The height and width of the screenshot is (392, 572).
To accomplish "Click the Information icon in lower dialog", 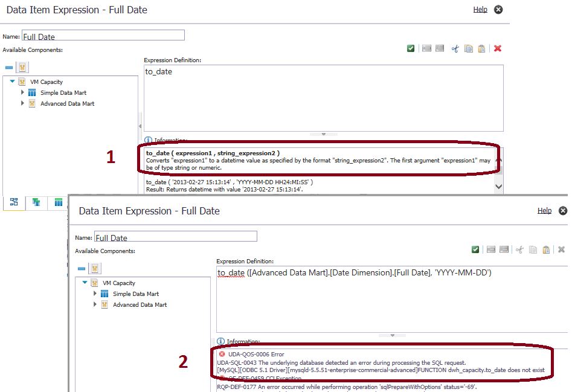I will click(220, 341).
